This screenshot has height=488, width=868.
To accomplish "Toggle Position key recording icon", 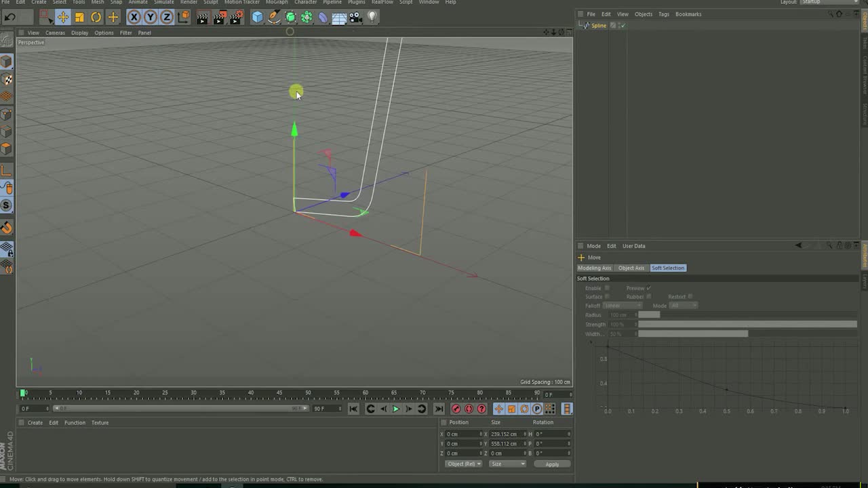I will pyautogui.click(x=498, y=409).
